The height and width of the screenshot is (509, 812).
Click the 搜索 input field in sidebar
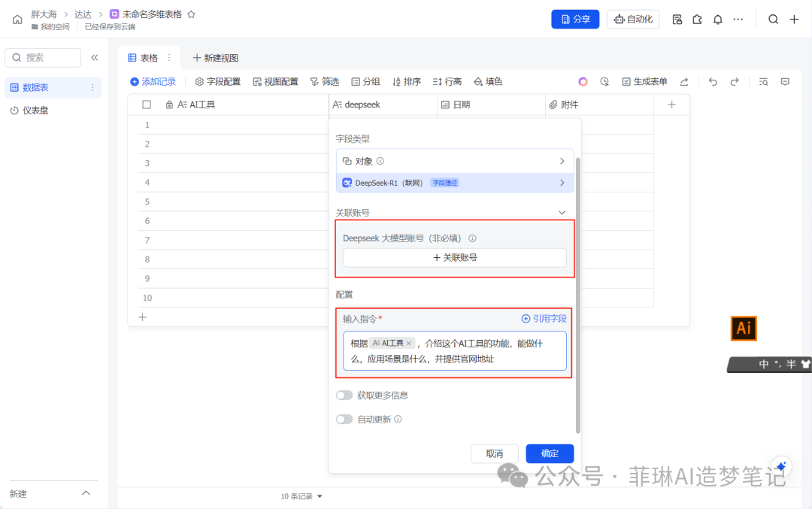coord(43,57)
